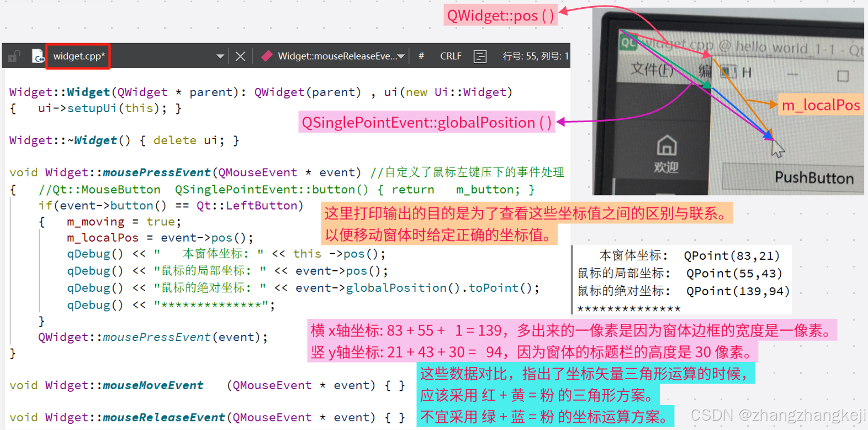Click the line and column indicator 行号: 55
The image size is (868, 430).
pos(535,56)
